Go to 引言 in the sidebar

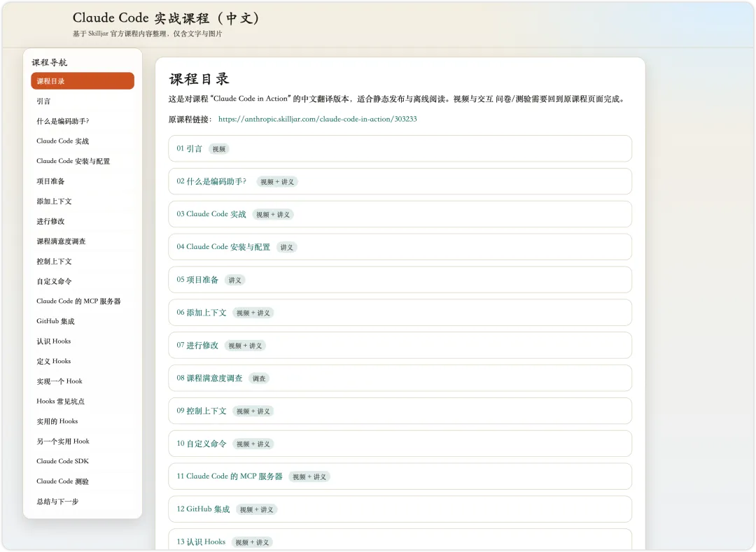[83, 101]
